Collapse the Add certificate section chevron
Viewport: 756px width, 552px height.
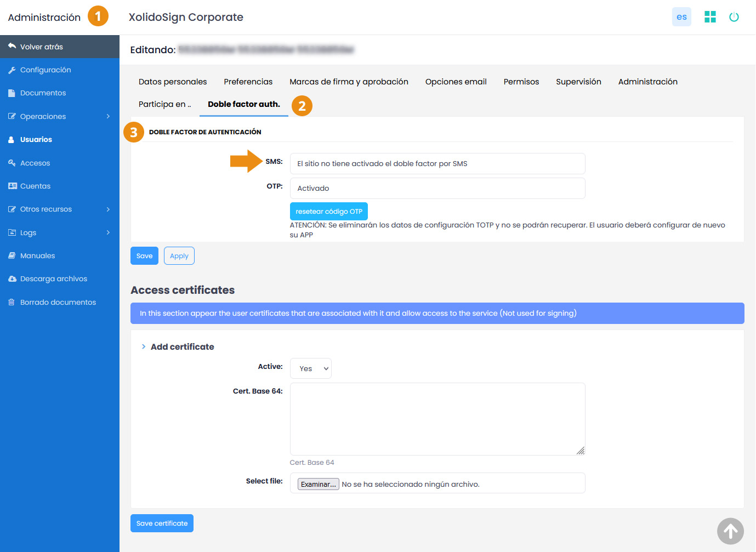point(144,346)
